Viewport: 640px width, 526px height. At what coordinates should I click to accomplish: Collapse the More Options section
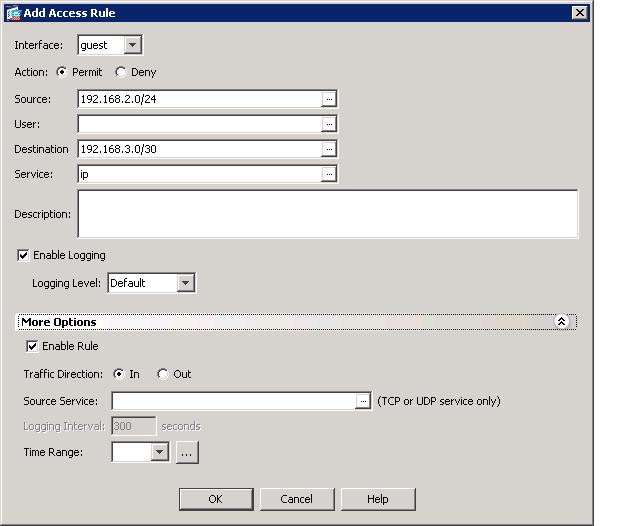point(562,322)
